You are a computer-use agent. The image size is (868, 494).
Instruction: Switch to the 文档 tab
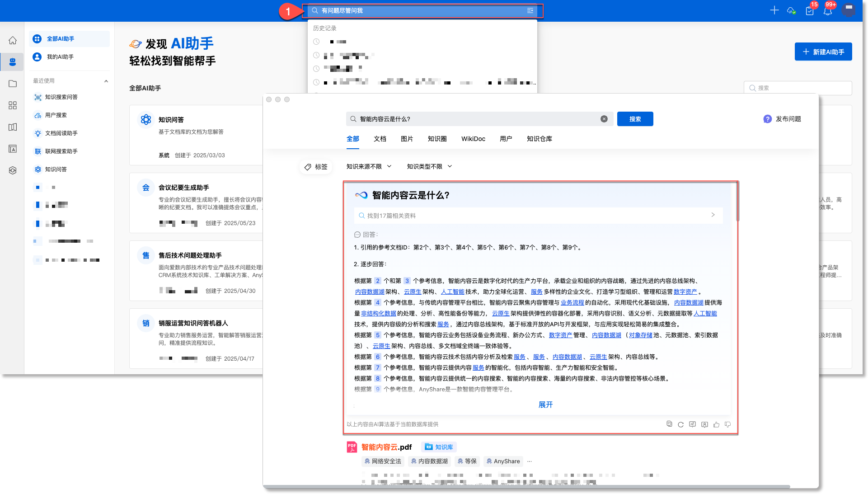(x=380, y=139)
